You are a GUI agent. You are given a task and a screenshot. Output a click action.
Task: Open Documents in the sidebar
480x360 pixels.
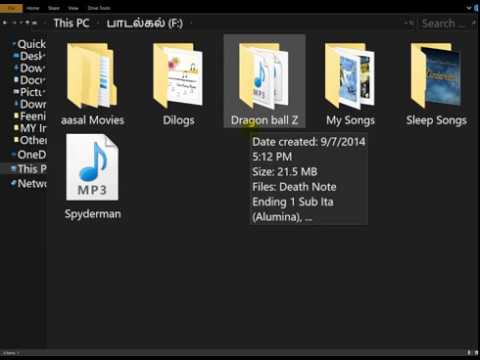[30, 80]
